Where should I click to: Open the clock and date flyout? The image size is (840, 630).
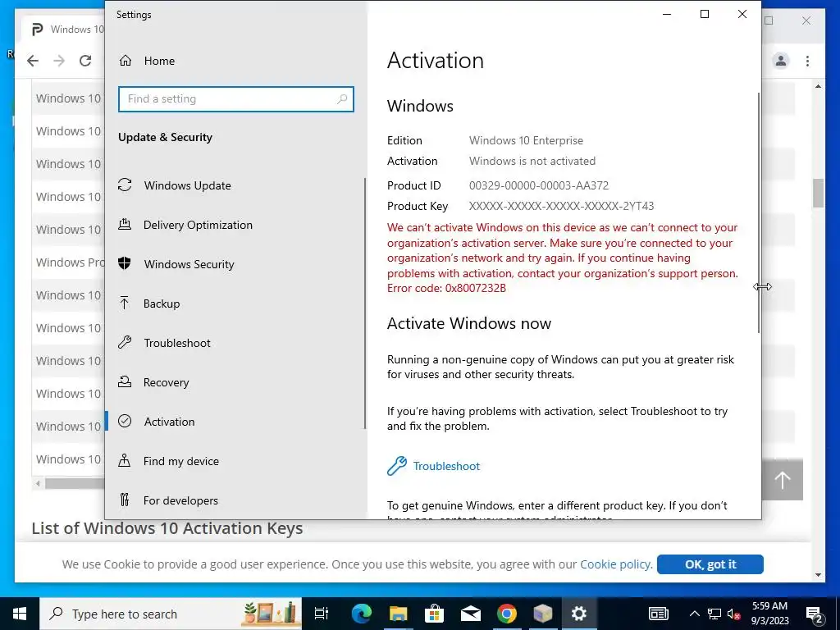pyautogui.click(x=769, y=614)
